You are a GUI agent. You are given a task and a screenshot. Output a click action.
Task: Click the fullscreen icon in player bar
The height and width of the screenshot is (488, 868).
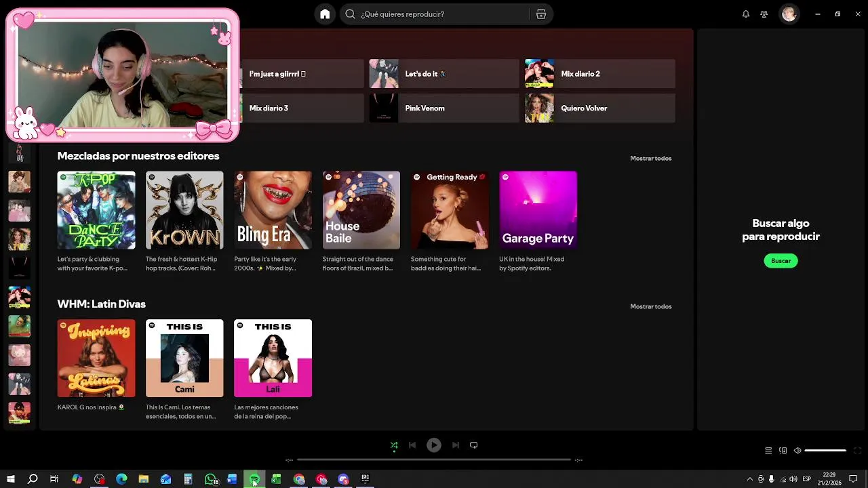point(857,451)
